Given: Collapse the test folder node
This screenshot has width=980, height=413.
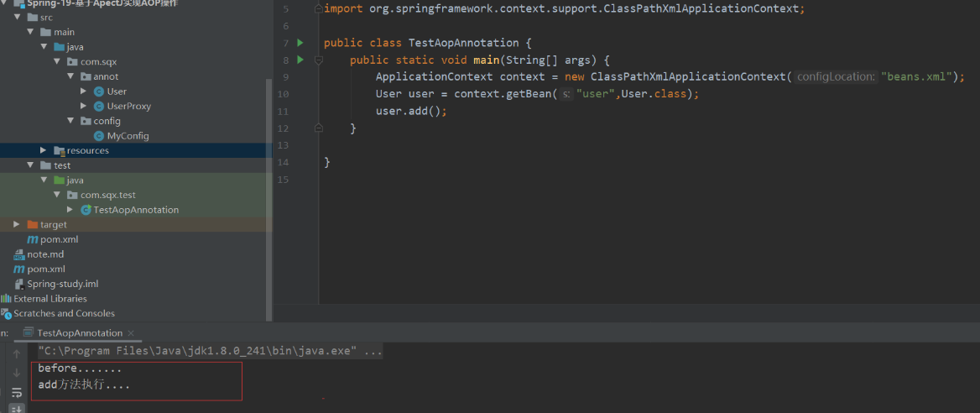Looking at the screenshot, I should coord(29,165).
